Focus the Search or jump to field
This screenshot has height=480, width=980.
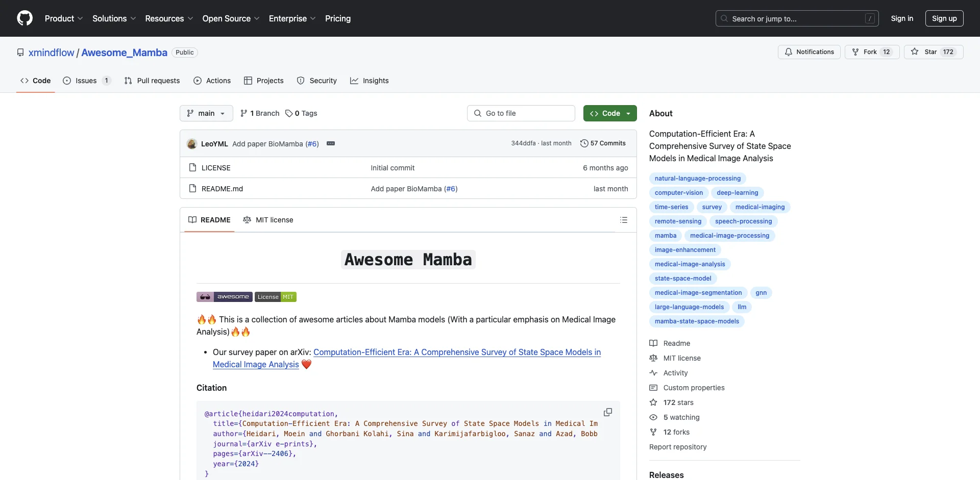pyautogui.click(x=797, y=18)
